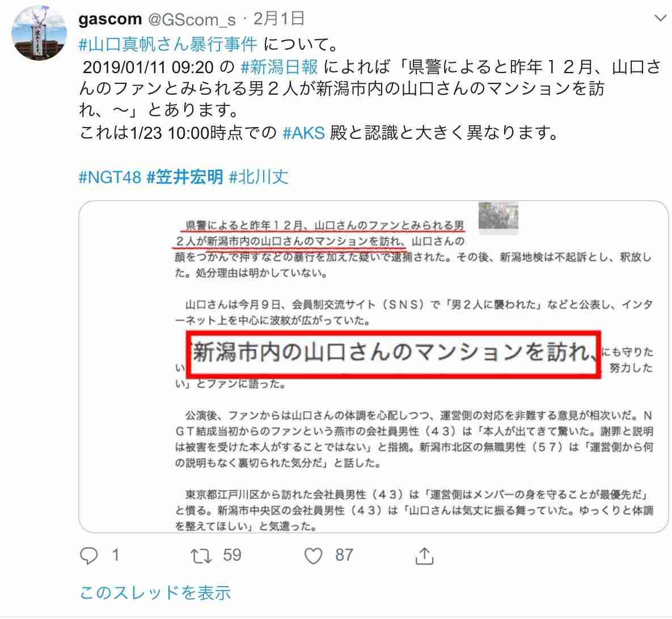Image resolution: width=672 pixels, height=619 pixels.
Task: Open hashtag #北川丈
Action: pyautogui.click(x=259, y=177)
